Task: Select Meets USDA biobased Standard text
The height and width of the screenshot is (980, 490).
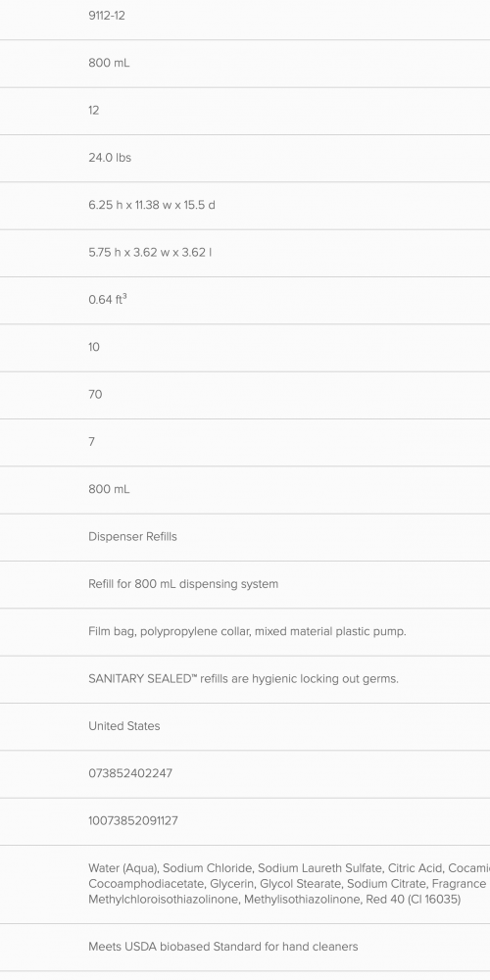Action: (223, 947)
